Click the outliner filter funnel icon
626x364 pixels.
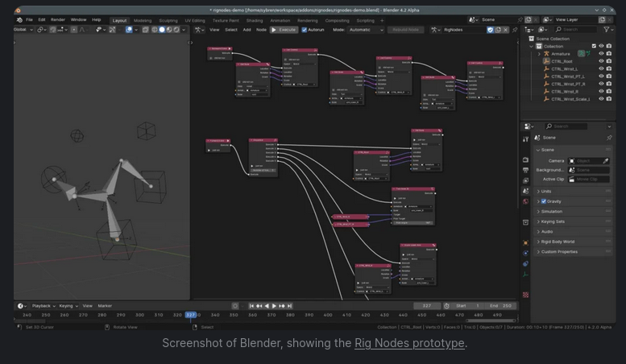point(607,29)
